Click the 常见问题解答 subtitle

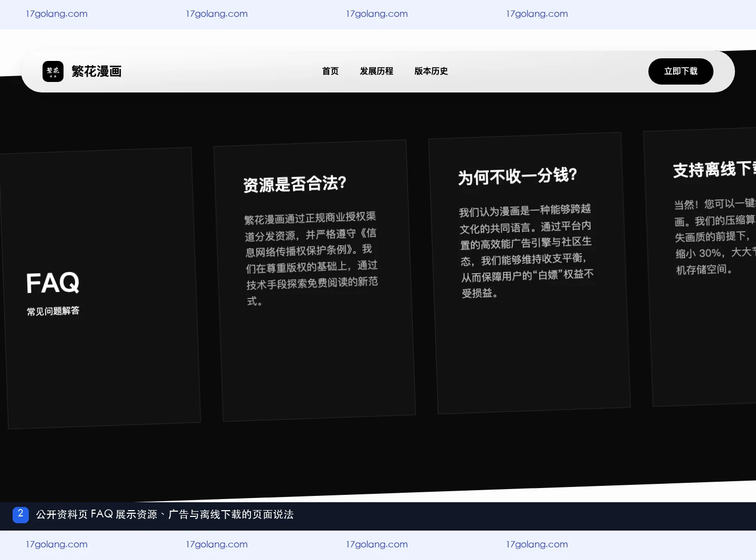point(53,311)
